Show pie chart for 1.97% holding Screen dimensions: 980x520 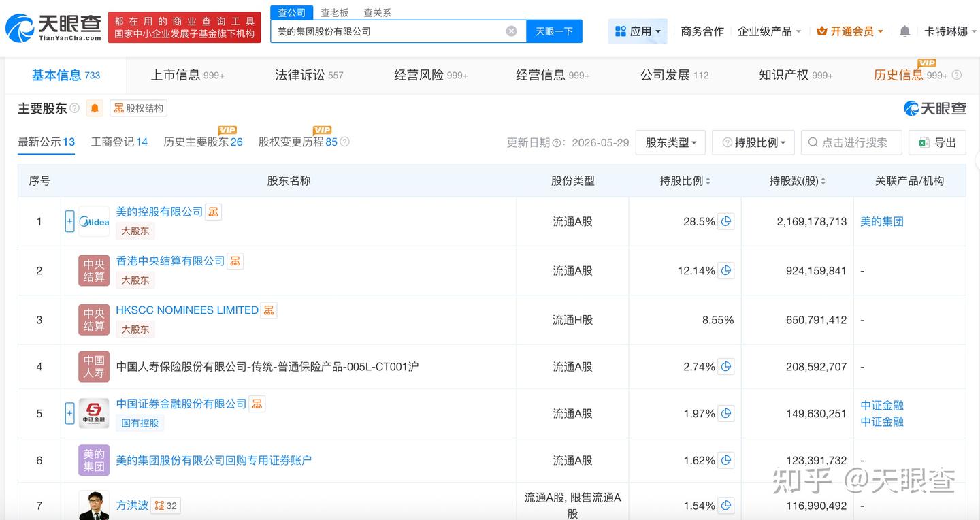pos(726,413)
